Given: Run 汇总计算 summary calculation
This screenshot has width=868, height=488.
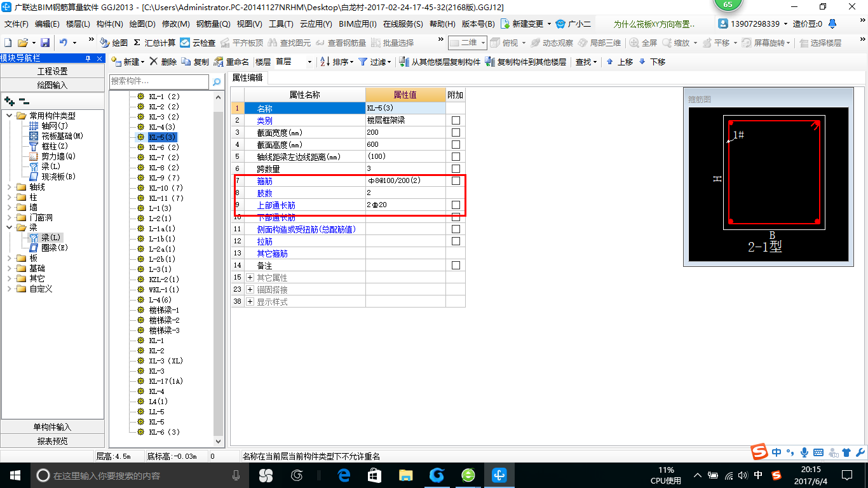Looking at the screenshot, I should point(154,43).
